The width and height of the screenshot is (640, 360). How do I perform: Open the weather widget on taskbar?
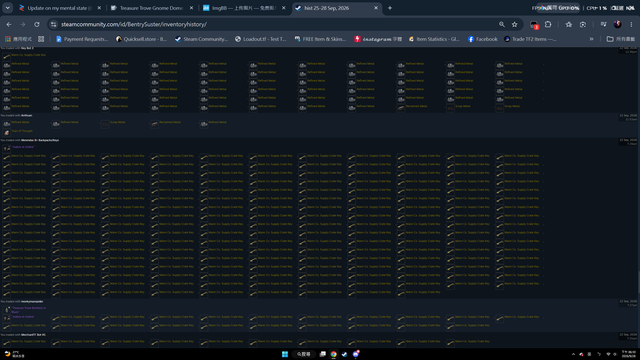(x=13, y=354)
